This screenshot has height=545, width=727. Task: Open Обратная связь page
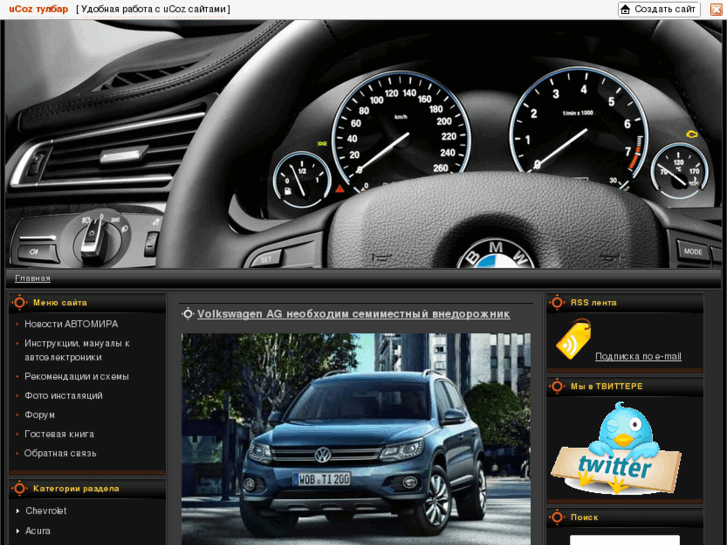tap(60, 453)
